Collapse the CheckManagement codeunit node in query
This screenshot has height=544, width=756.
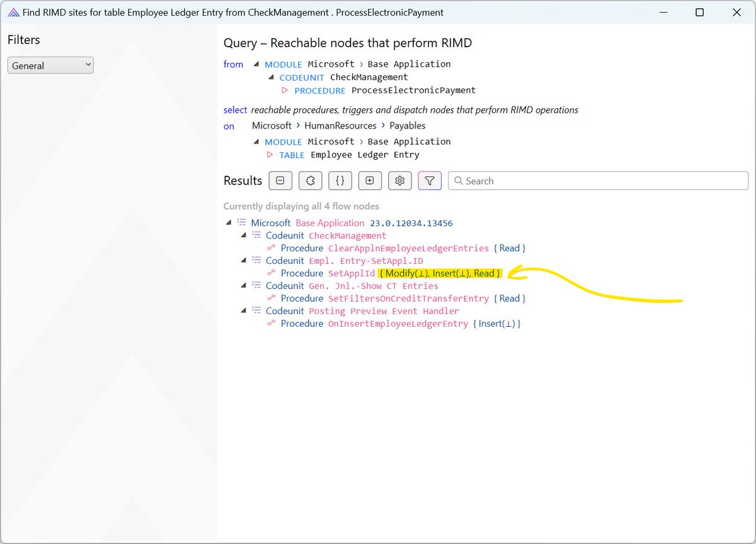tap(271, 77)
